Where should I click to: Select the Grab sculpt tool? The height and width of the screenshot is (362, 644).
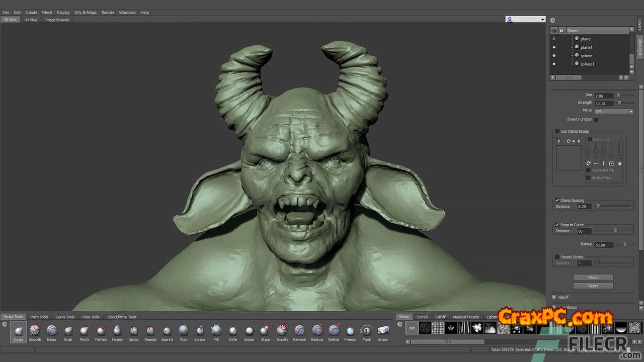68,331
